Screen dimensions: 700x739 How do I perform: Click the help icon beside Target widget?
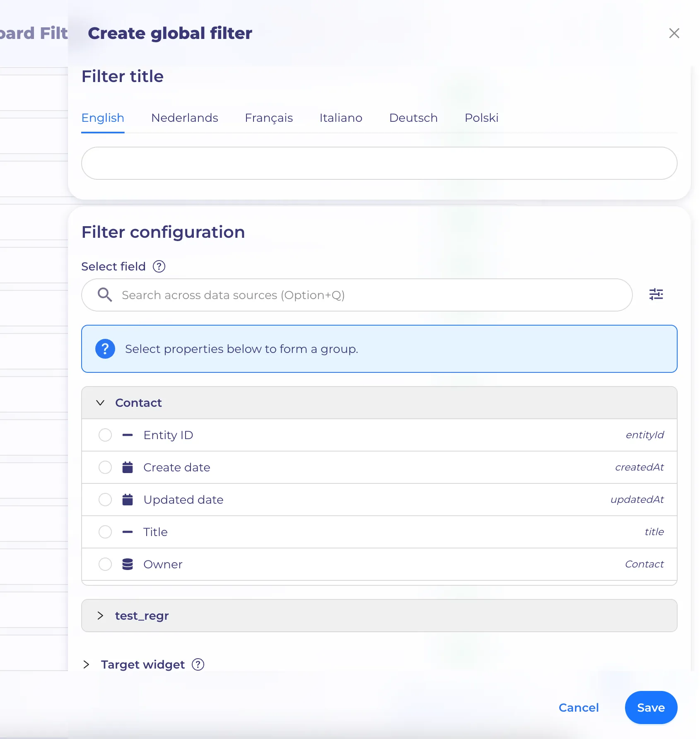(198, 664)
